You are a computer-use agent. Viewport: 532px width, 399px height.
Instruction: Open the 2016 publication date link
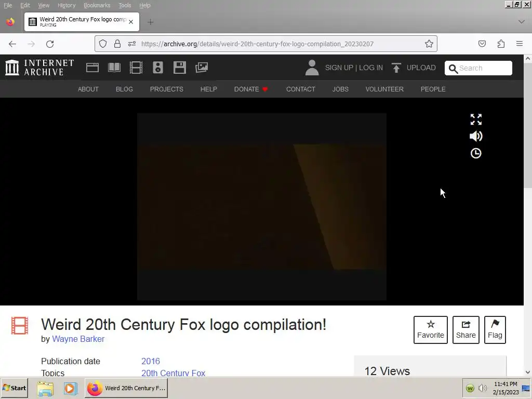(x=151, y=362)
